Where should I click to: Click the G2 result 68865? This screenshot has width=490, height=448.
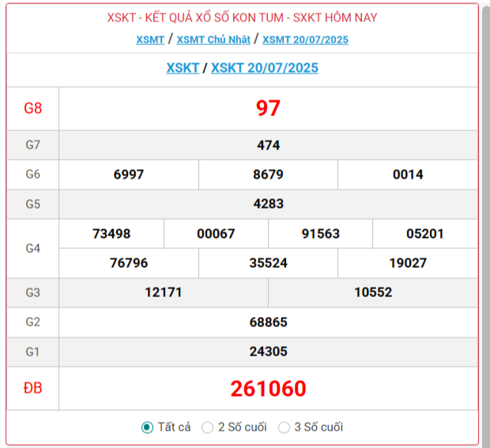pyautogui.click(x=268, y=322)
